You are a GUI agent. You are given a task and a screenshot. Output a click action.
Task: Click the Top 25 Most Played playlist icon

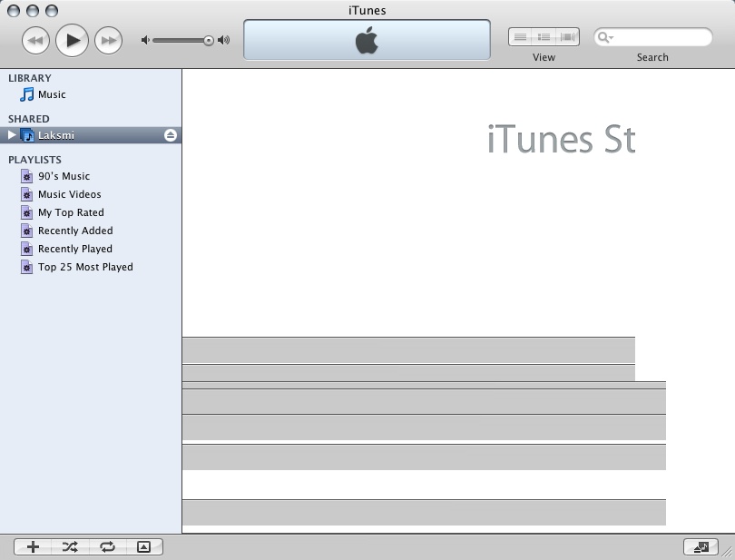click(x=26, y=268)
